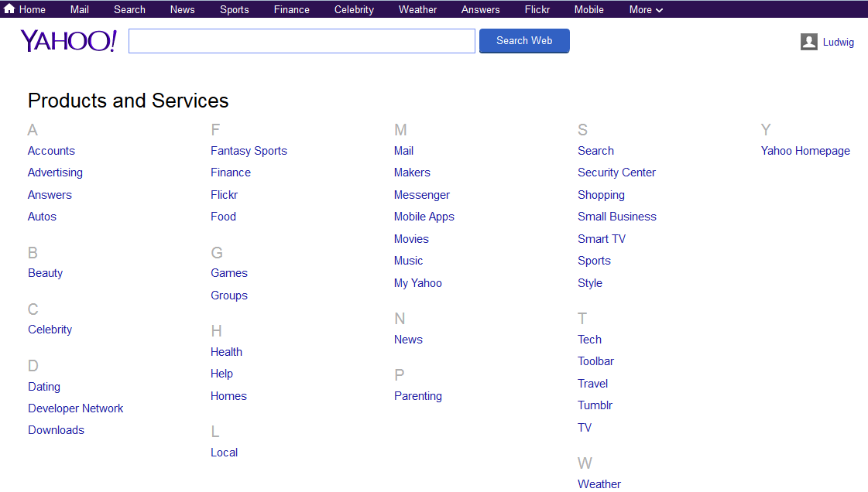Open the Movies link
The height and width of the screenshot is (492, 868).
[411, 239]
